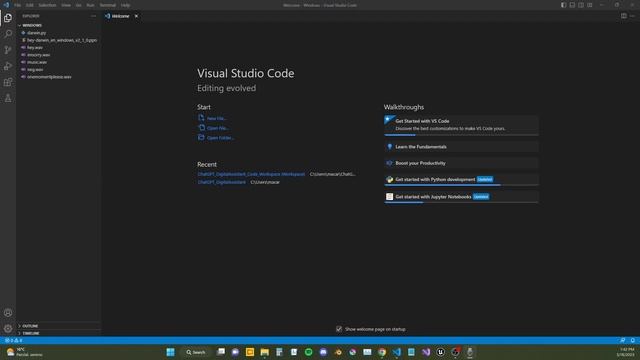Open the Manage gear icon
The width and height of the screenshot is (640, 360).
pos(8,328)
